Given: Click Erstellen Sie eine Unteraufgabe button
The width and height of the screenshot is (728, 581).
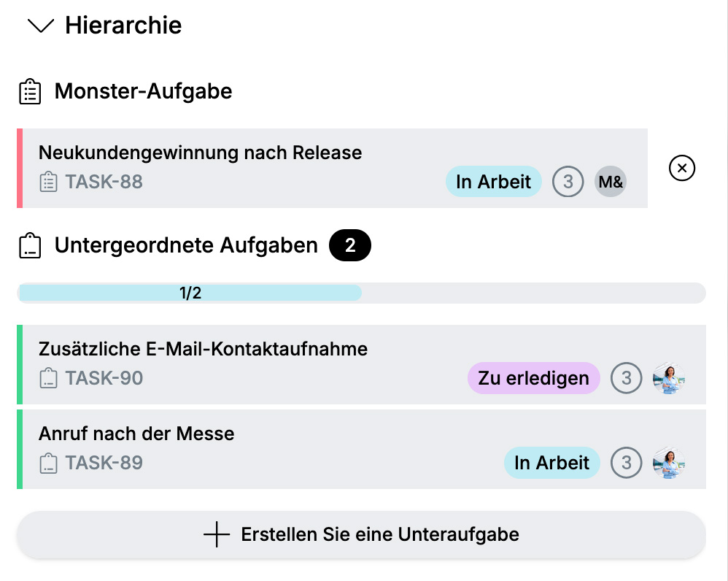Looking at the screenshot, I should (361, 534).
